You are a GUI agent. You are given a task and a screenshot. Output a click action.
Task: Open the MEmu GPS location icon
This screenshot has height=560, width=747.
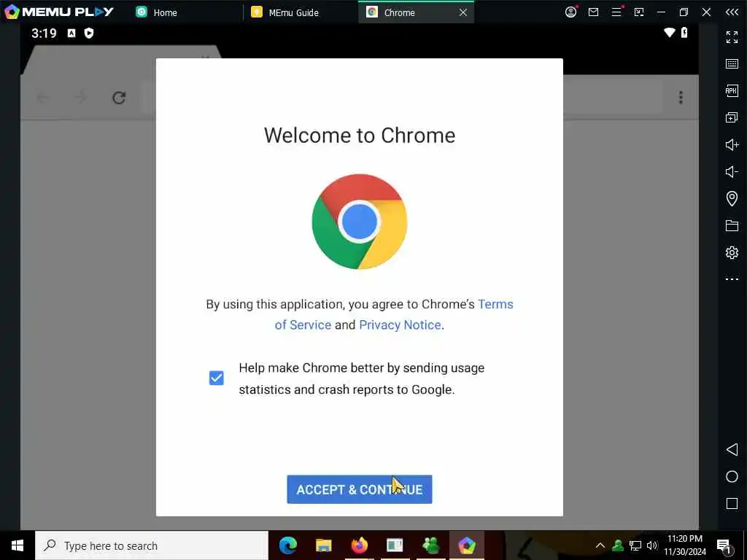pos(732,198)
